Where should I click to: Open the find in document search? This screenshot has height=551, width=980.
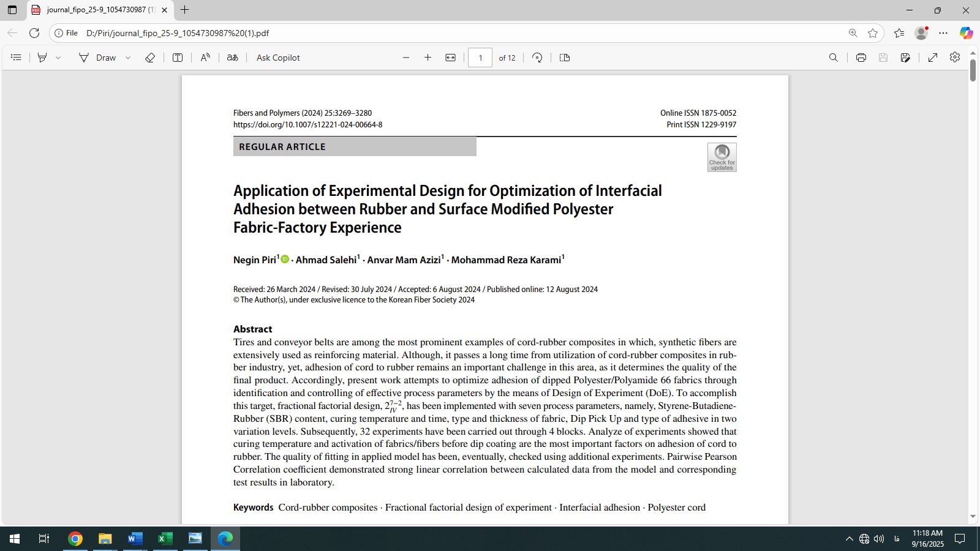point(833,58)
